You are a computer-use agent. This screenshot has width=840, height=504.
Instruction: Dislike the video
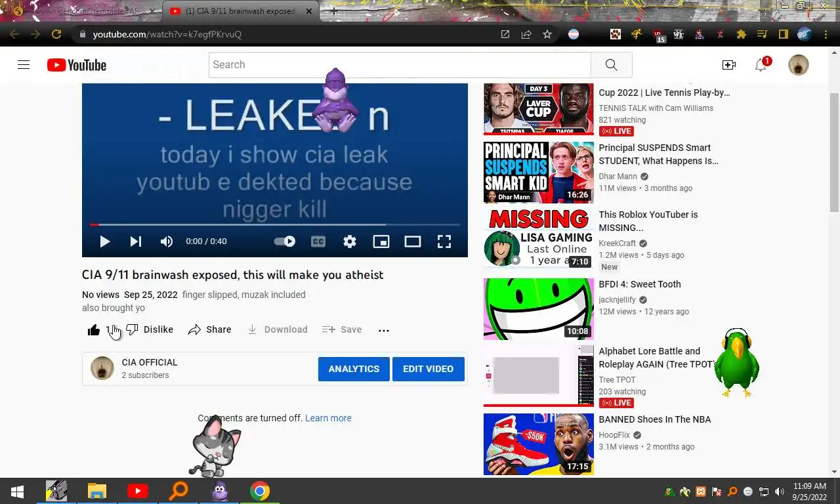tap(150, 330)
